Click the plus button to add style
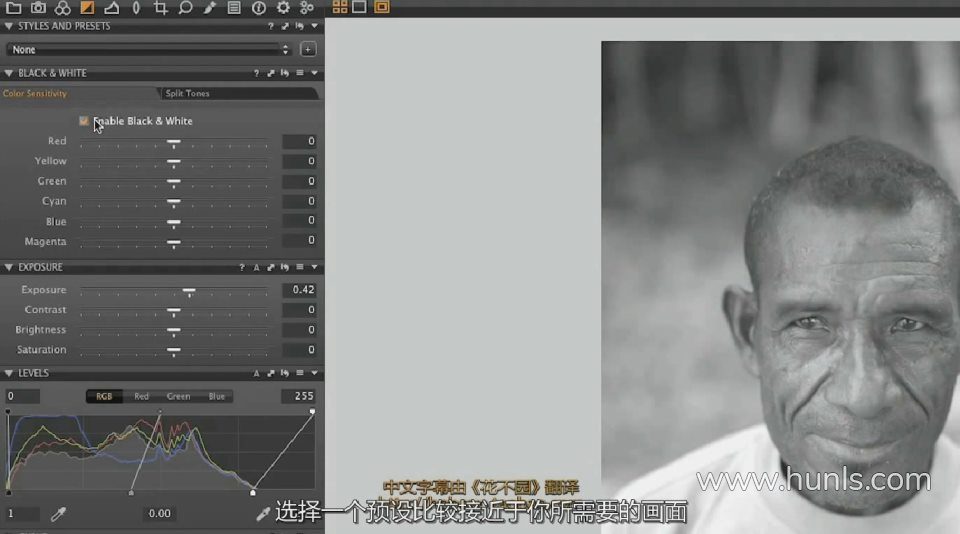 [308, 50]
